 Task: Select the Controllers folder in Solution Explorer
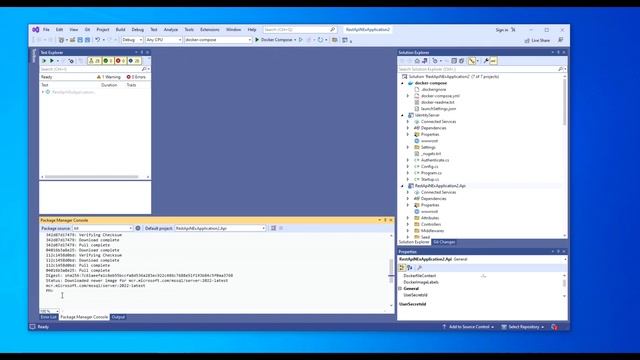pyautogui.click(x=431, y=224)
